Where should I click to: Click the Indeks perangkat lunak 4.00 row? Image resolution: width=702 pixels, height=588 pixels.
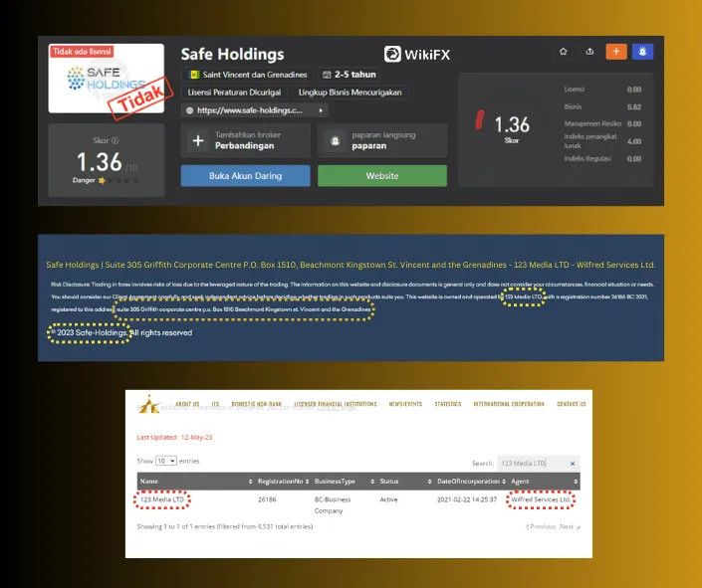click(x=602, y=141)
